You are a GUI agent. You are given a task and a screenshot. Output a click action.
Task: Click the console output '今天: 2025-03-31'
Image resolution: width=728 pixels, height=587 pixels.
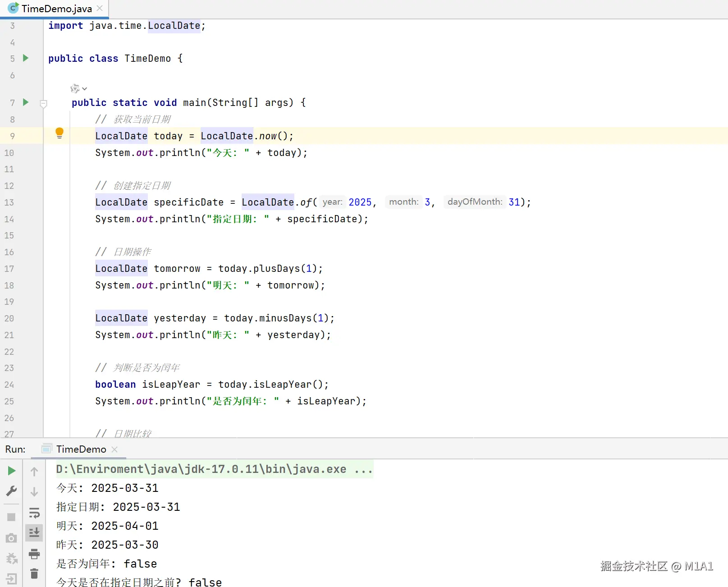pyautogui.click(x=107, y=488)
